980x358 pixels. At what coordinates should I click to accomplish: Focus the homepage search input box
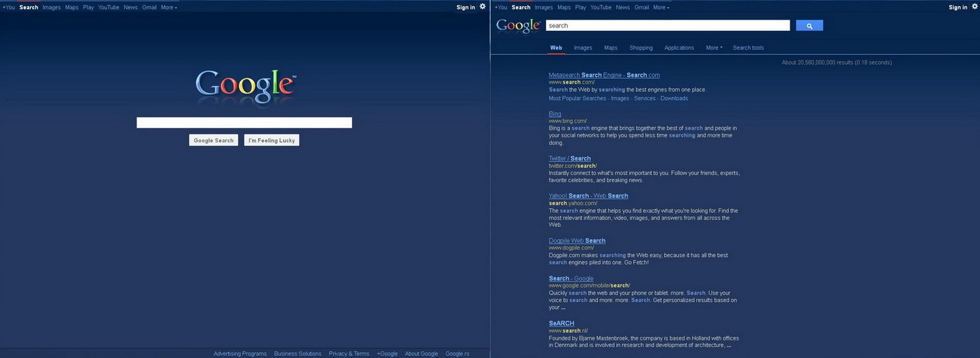point(244,123)
